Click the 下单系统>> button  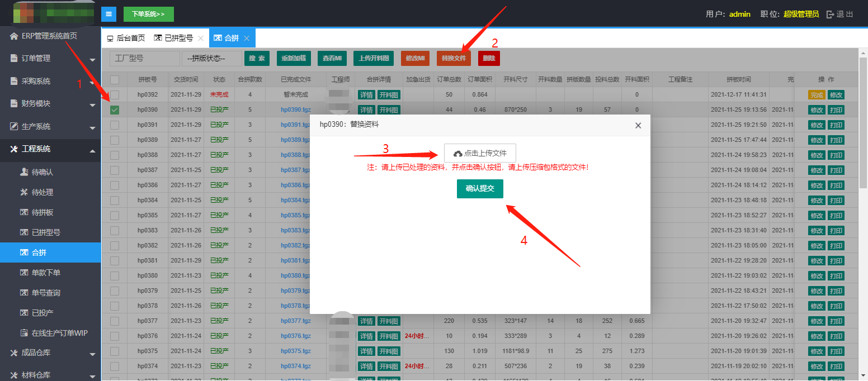148,14
